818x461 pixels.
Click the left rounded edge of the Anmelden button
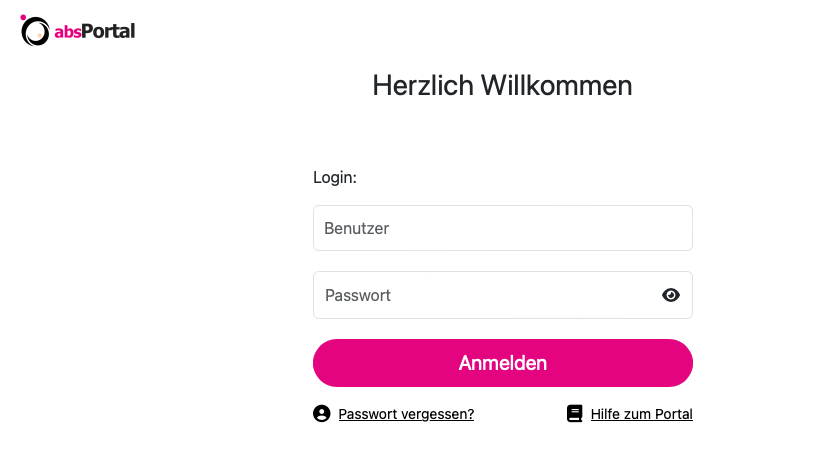326,363
